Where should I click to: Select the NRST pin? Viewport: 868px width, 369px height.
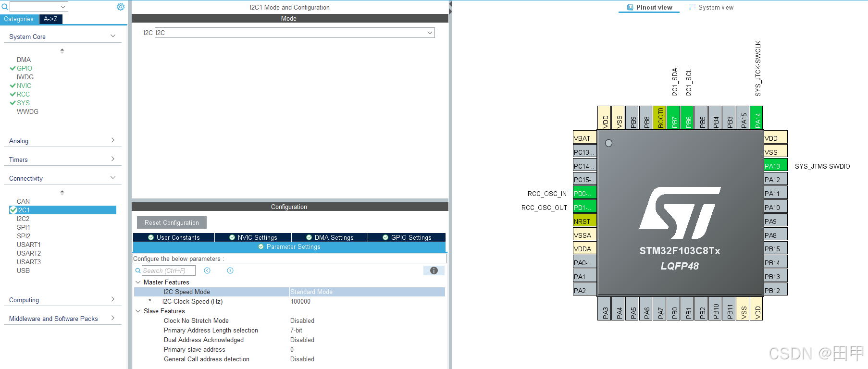pos(585,221)
